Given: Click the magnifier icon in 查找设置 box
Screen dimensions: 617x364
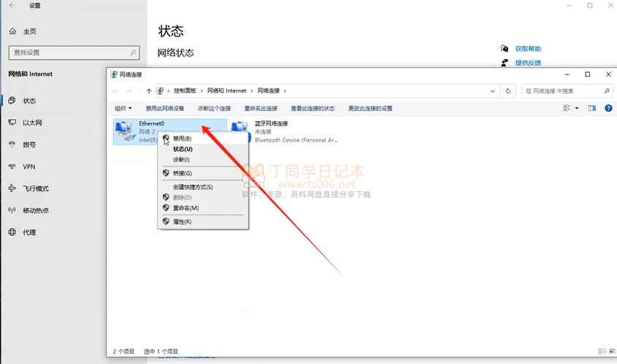Looking at the screenshot, I should (x=133, y=53).
